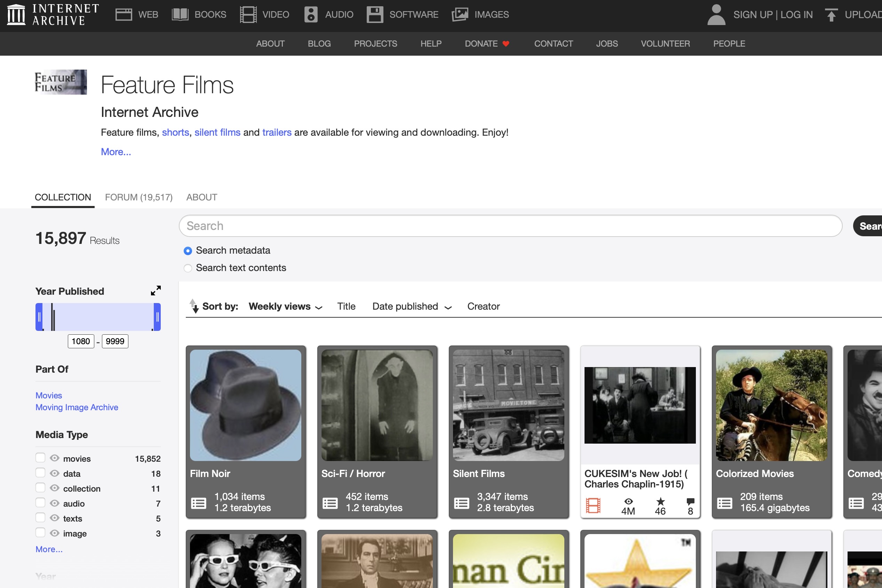
Task: Open the Books icon in top navigation
Action: pos(180,15)
